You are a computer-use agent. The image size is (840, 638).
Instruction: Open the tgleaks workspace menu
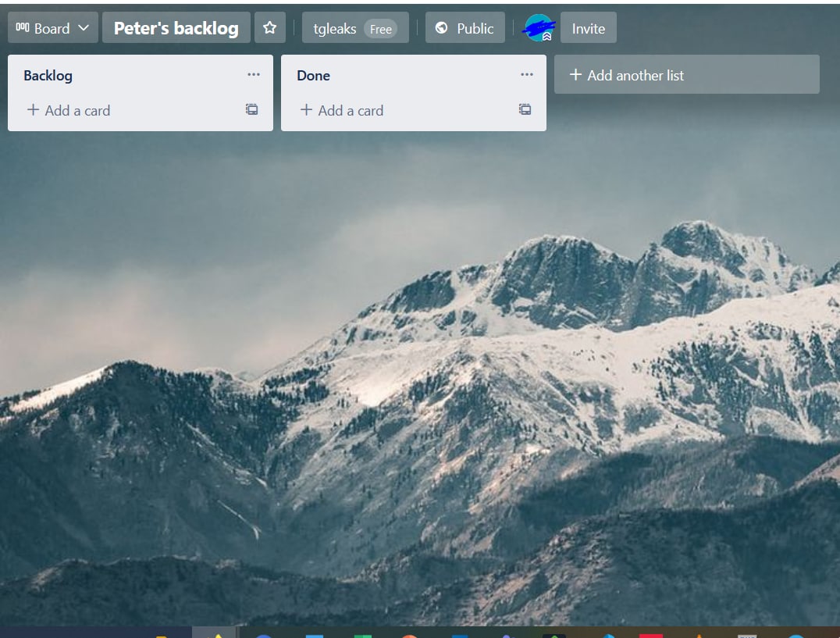pos(335,28)
